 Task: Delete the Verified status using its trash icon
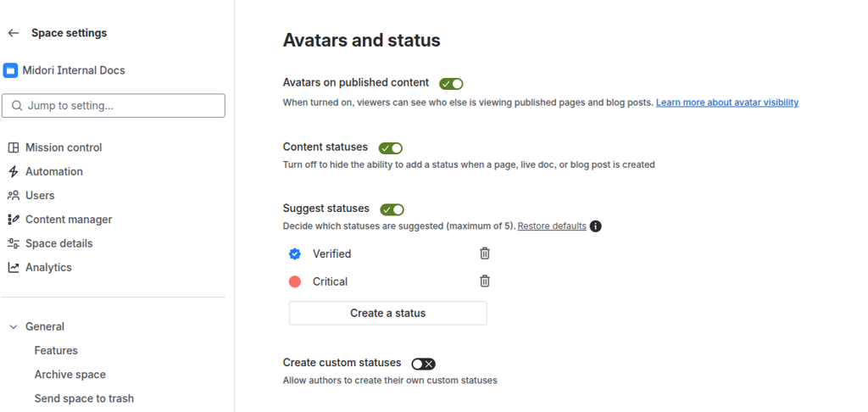tap(485, 253)
